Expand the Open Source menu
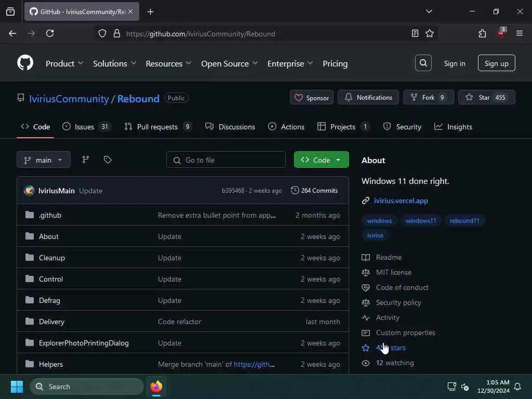This screenshot has width=532, height=399. click(x=229, y=63)
